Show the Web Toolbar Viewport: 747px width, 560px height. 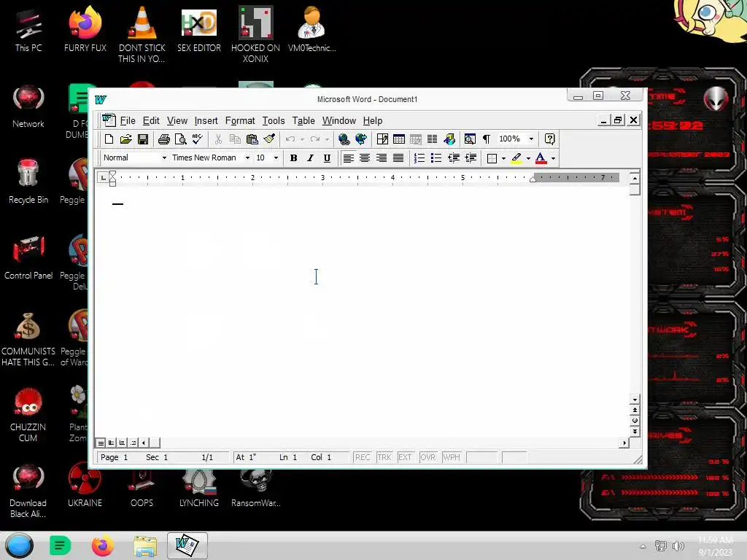click(x=361, y=139)
